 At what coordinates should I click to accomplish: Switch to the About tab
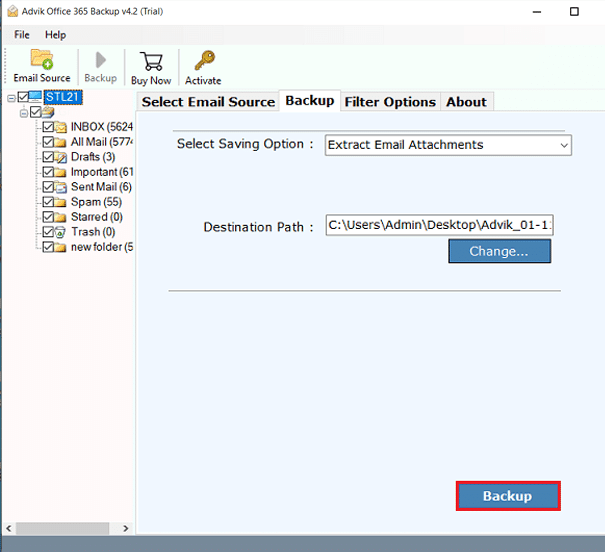[466, 102]
